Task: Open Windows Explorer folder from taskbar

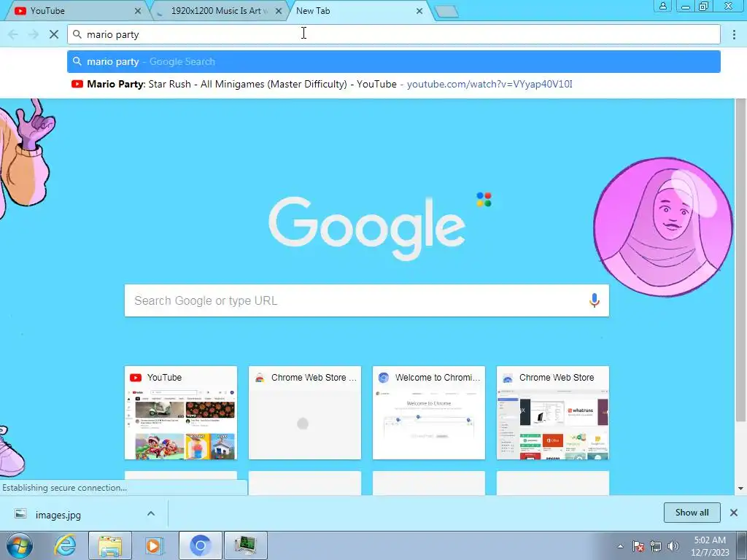Action: point(110,545)
